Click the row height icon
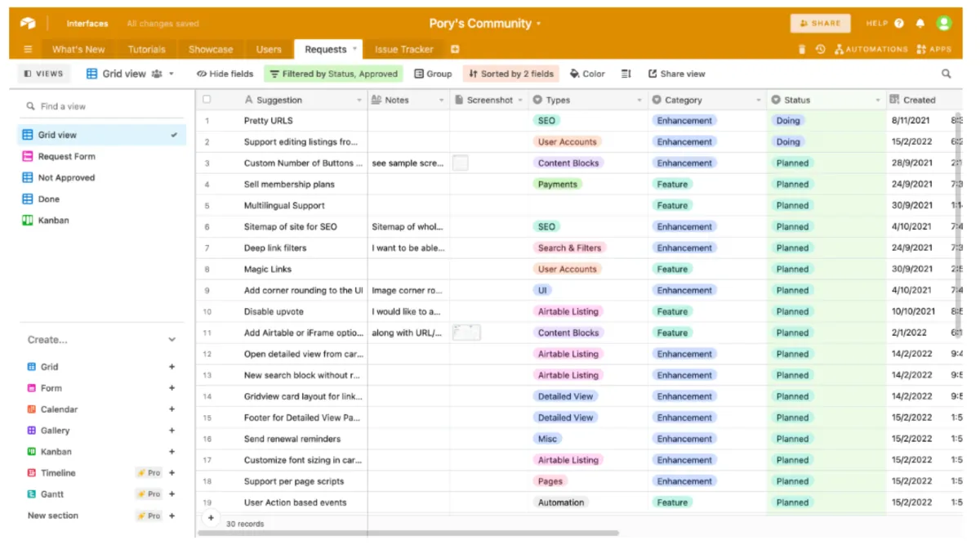Viewport: 980px width, 545px height. click(626, 74)
